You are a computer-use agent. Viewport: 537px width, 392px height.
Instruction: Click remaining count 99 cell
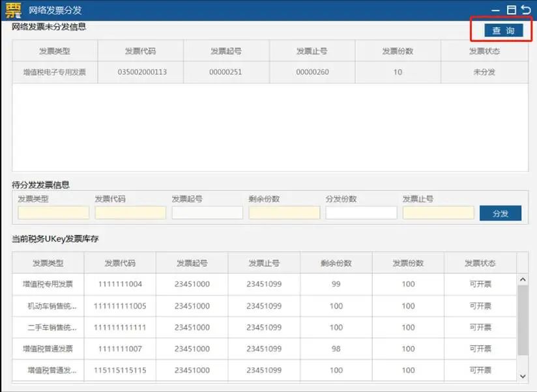click(x=336, y=284)
